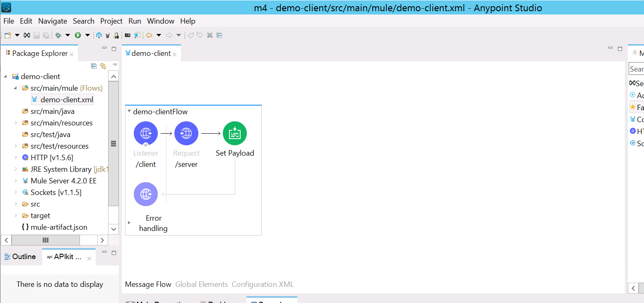The image size is (644, 303).
Task: Open the Run configurations dropdown arrow
Action: (x=87, y=36)
